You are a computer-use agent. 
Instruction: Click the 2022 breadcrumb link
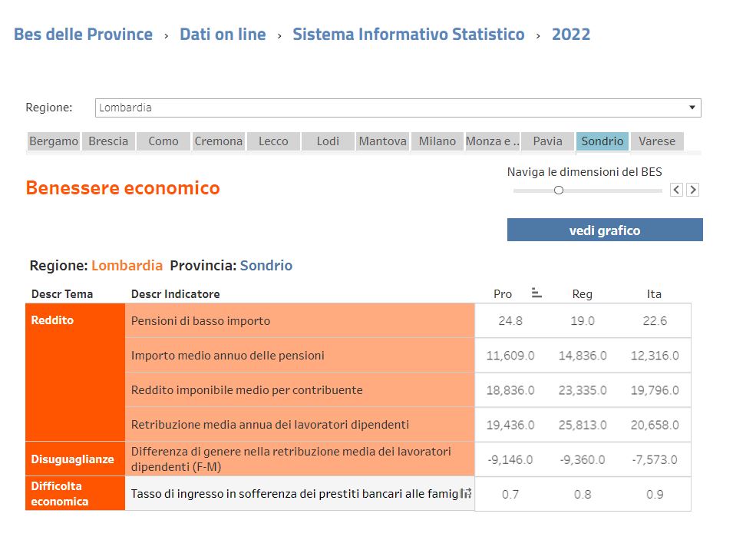click(x=571, y=35)
